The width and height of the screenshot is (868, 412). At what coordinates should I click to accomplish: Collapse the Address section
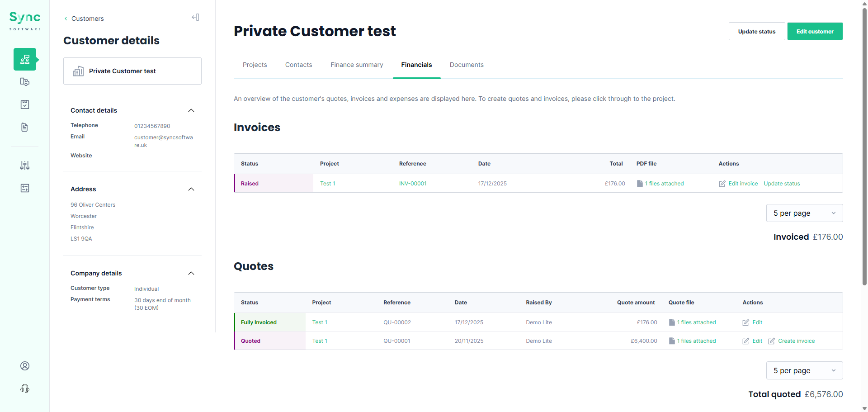click(x=191, y=189)
